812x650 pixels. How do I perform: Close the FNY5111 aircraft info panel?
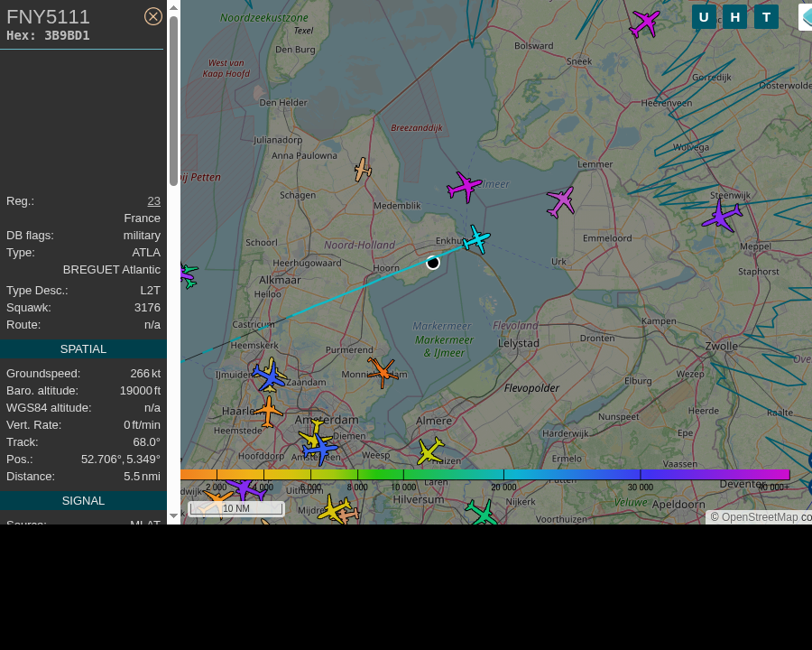pos(152,16)
